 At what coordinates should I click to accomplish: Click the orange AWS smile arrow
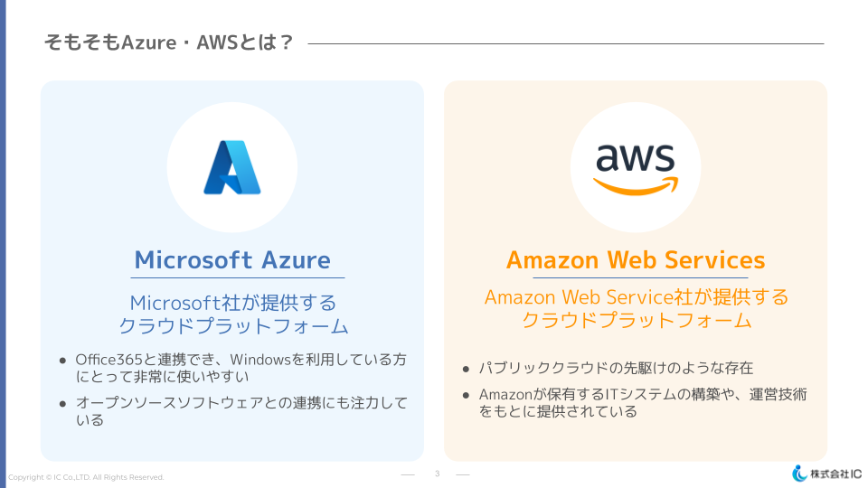pos(635,185)
